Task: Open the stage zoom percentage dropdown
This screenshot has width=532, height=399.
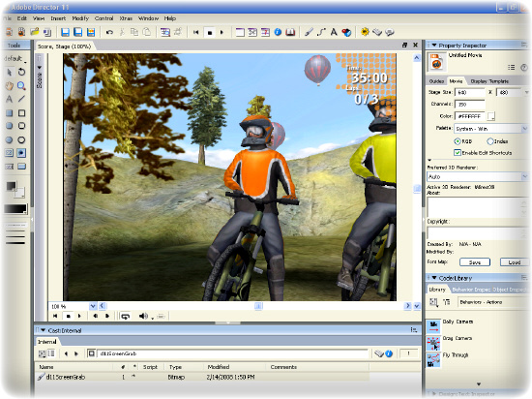Action: coord(93,306)
